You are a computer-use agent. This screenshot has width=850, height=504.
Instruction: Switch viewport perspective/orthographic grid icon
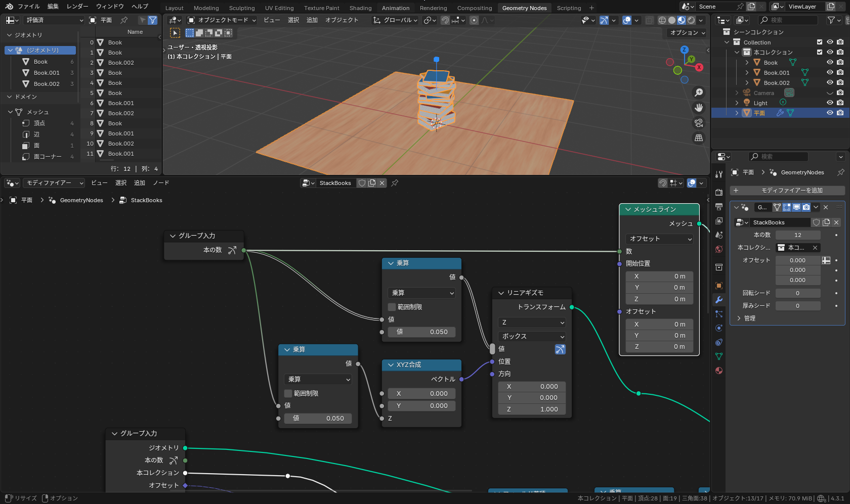(x=699, y=138)
